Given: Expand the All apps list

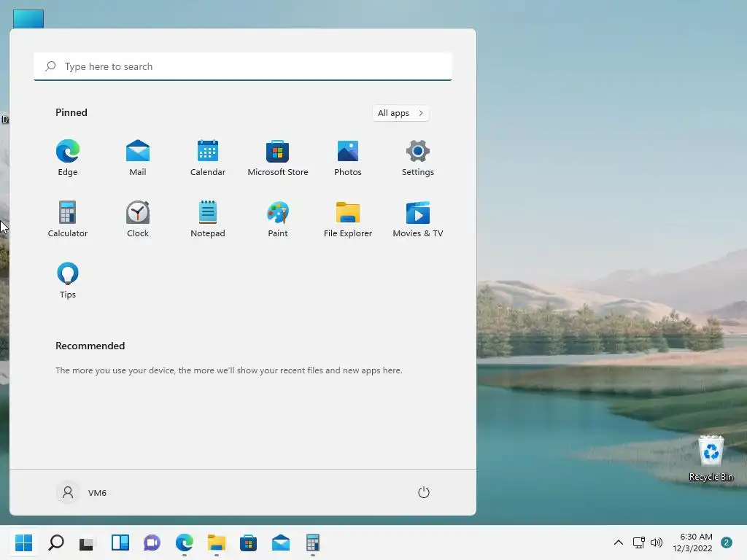Looking at the screenshot, I should coord(400,113).
